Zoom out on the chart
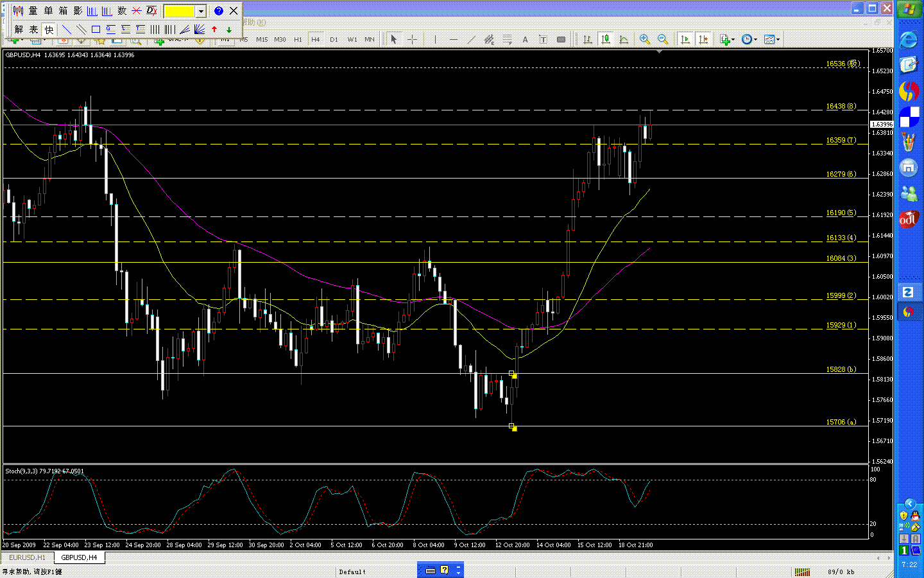 (663, 40)
